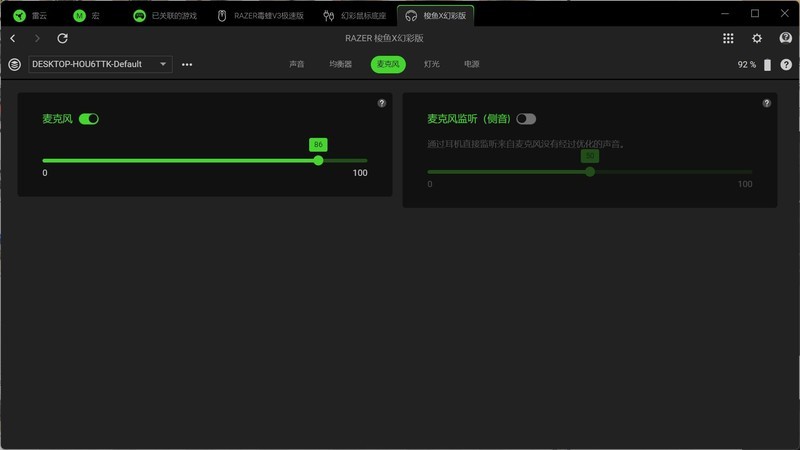Maximize the Razer Synapse window
The height and width of the screenshot is (450, 800).
coord(755,14)
